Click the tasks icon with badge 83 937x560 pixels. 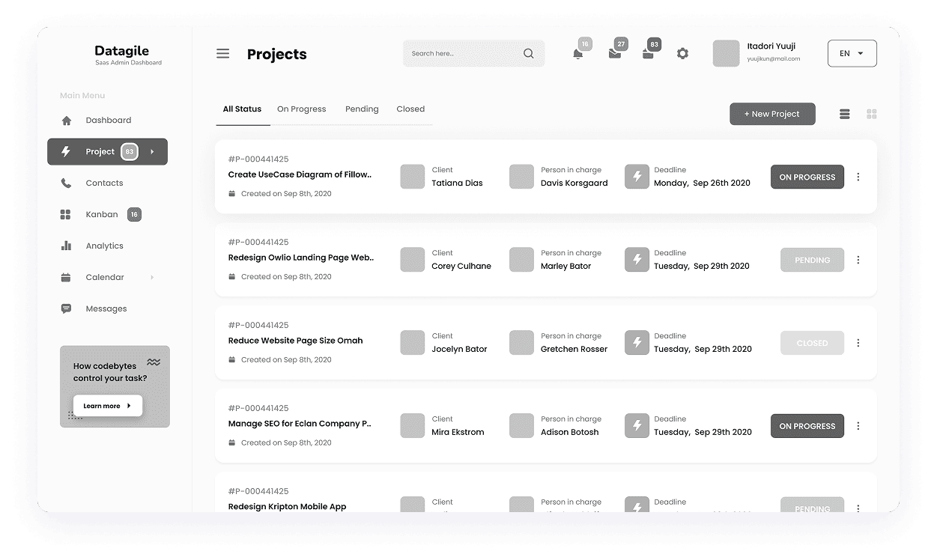(x=649, y=54)
